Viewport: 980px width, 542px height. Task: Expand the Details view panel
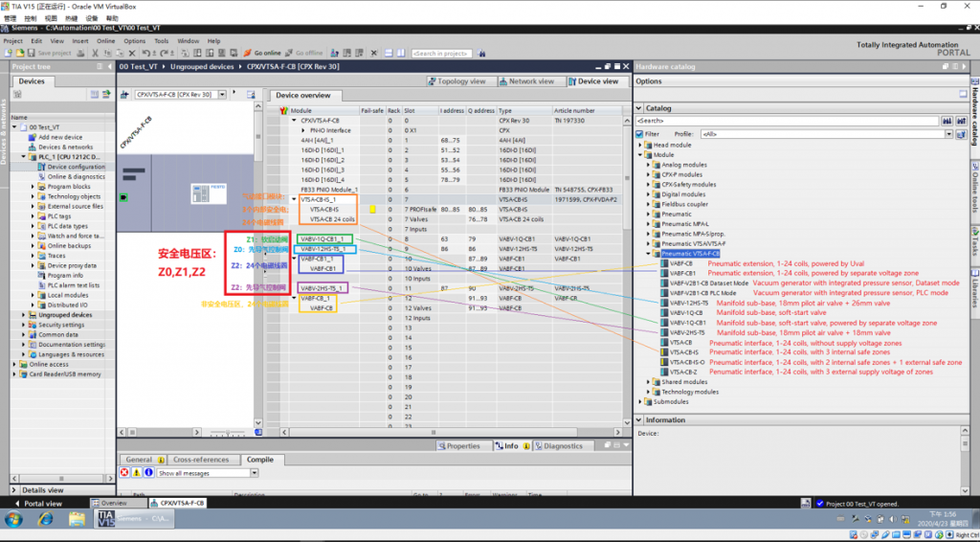pos(15,490)
